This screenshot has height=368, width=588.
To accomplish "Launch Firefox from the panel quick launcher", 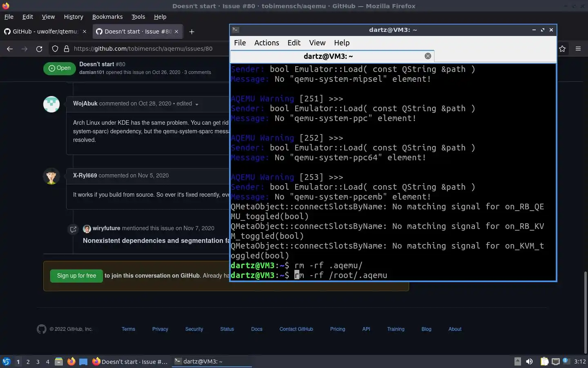I will (x=71, y=361).
